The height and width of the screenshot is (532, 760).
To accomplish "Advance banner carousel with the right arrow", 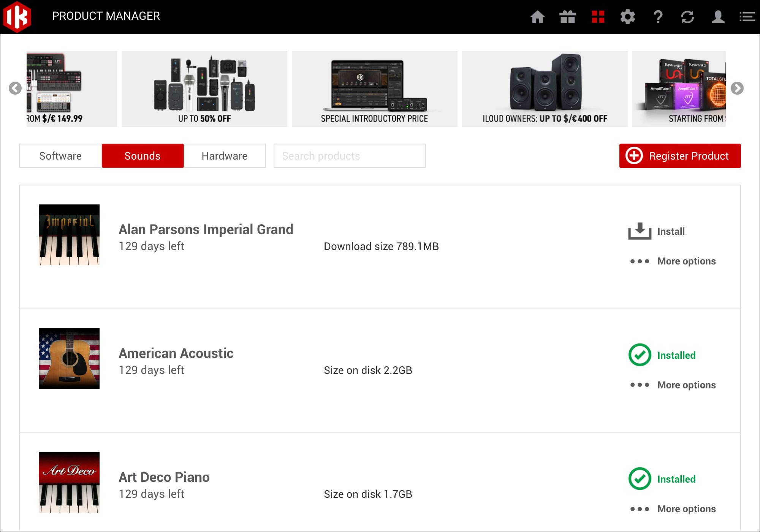I will 737,88.
